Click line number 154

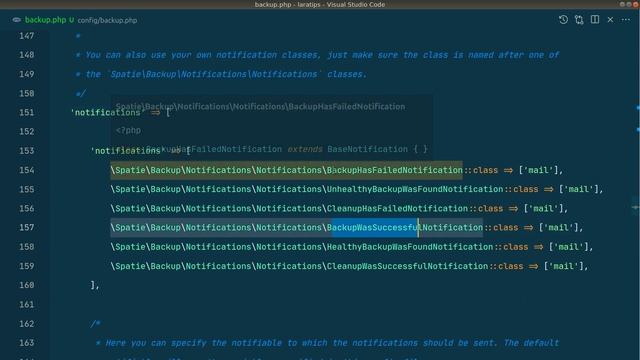[x=27, y=170]
